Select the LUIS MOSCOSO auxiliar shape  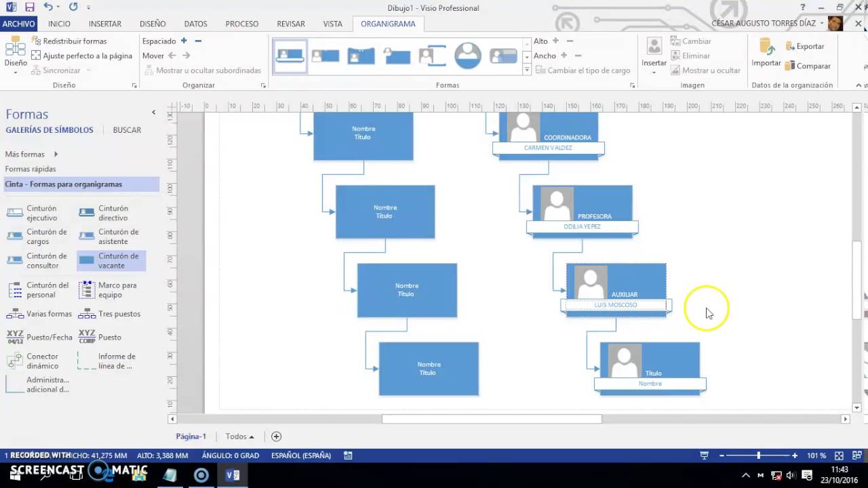point(616,289)
